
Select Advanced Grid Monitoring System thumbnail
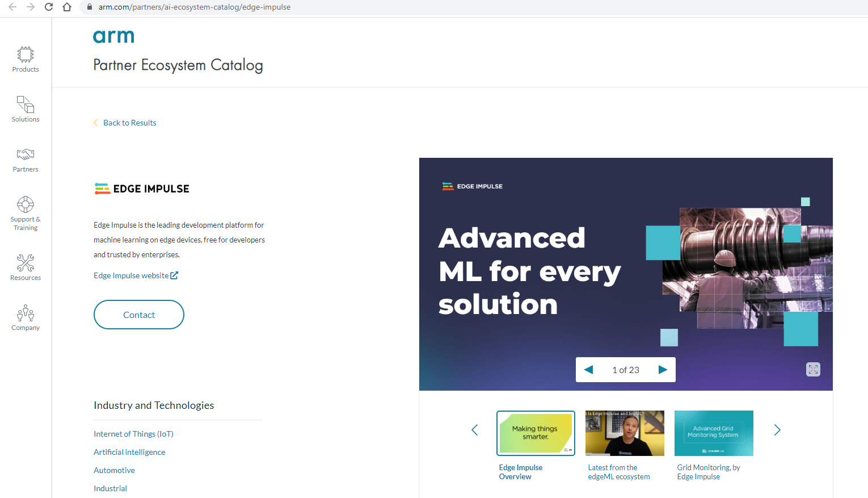tap(714, 433)
